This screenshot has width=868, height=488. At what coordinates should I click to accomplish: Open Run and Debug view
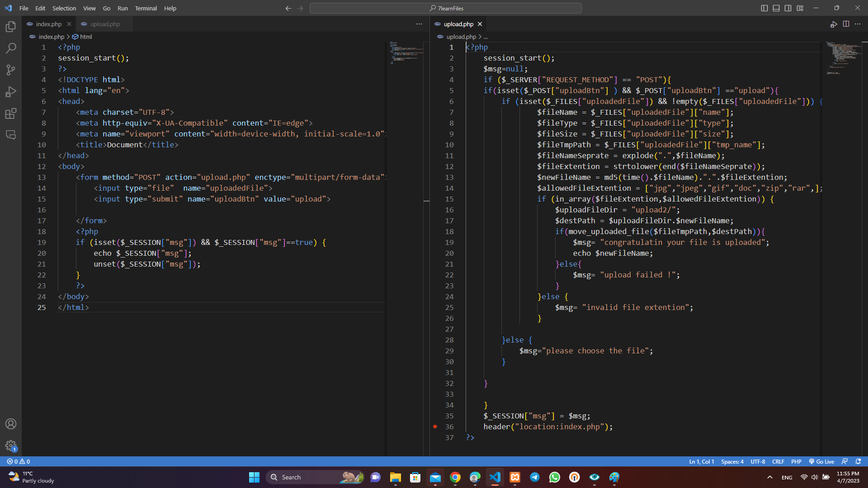[11, 92]
